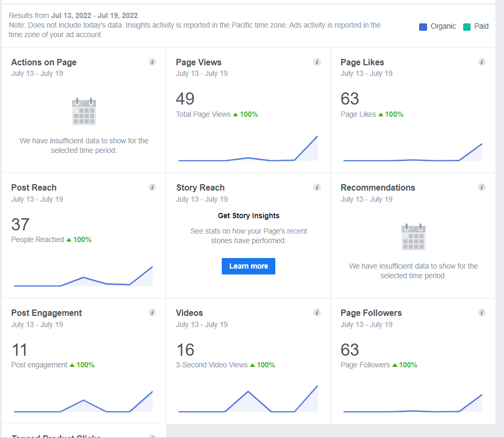The height and width of the screenshot is (438, 504).
Task: Click the info icon on Videos card
Action: pos(317,313)
